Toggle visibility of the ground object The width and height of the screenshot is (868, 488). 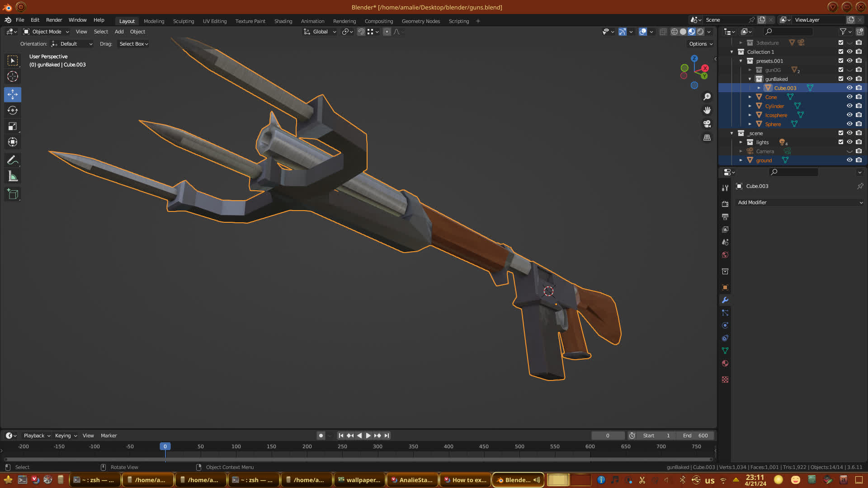[x=849, y=160]
